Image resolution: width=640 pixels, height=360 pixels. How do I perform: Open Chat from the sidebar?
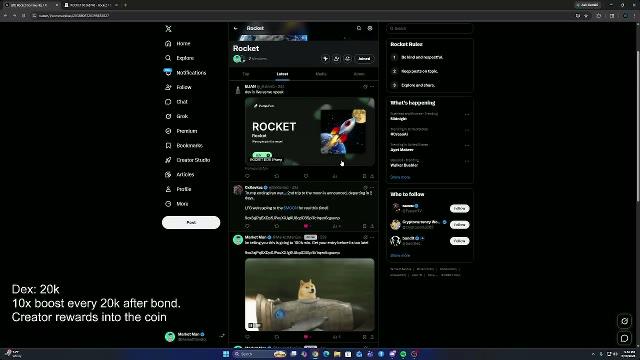[x=177, y=102]
